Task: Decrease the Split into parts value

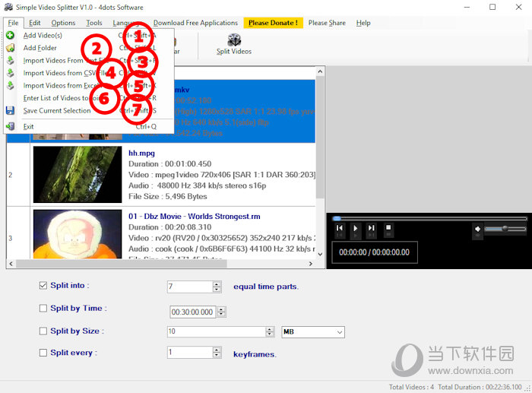Action: coord(217,289)
